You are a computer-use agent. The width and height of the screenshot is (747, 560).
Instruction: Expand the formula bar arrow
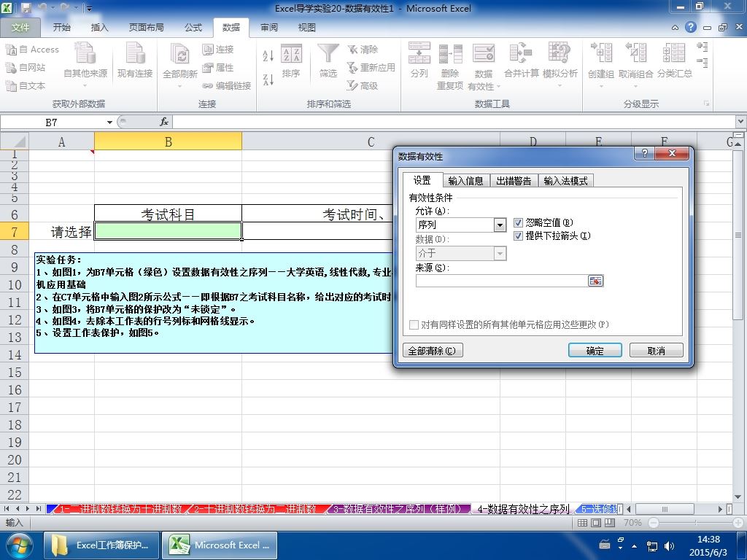(740, 122)
